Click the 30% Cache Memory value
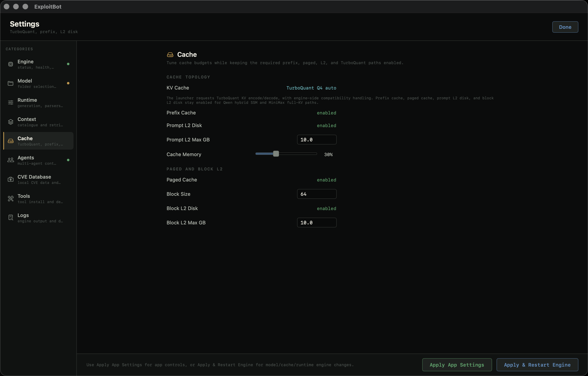The width and height of the screenshot is (588, 376). pos(328,154)
